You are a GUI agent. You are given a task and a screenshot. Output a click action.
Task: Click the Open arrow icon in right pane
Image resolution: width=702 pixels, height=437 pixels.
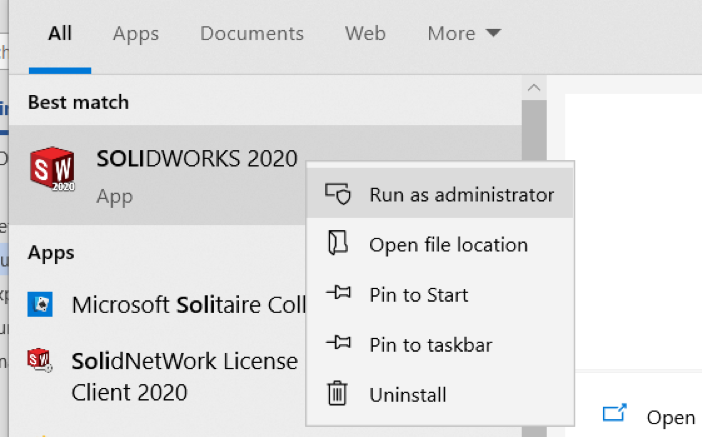tap(614, 416)
